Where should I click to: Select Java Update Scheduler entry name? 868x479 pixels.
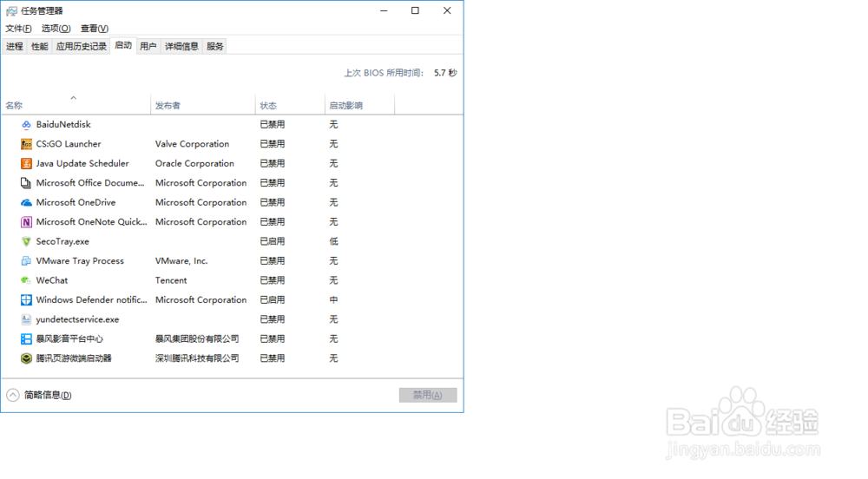click(82, 164)
